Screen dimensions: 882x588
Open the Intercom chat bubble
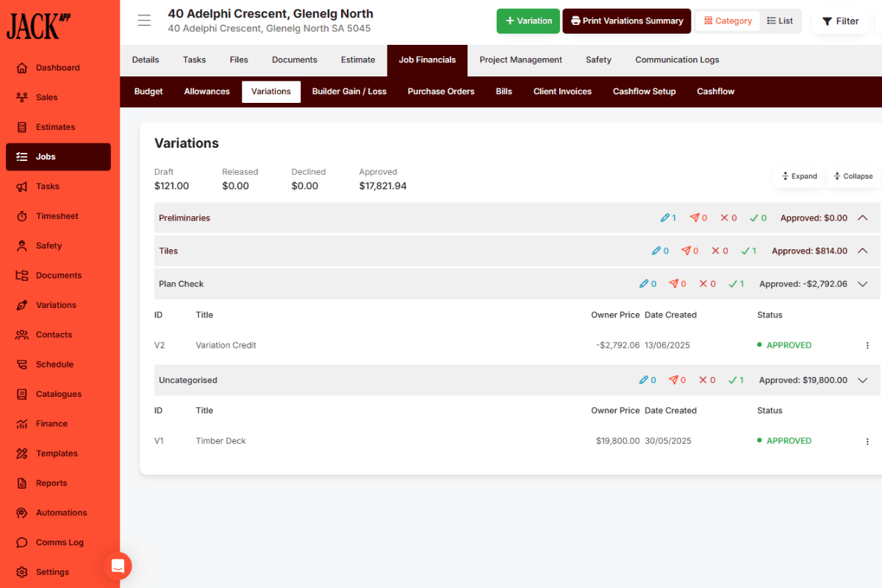(117, 566)
